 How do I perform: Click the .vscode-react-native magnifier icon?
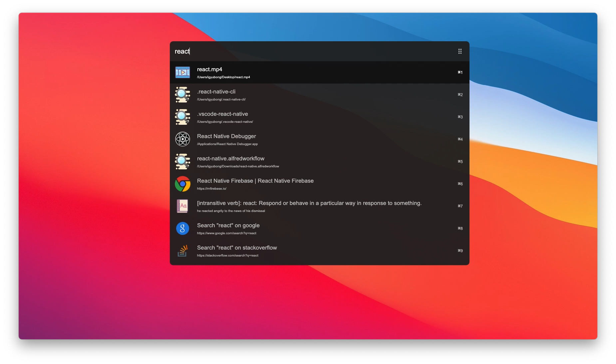click(182, 117)
